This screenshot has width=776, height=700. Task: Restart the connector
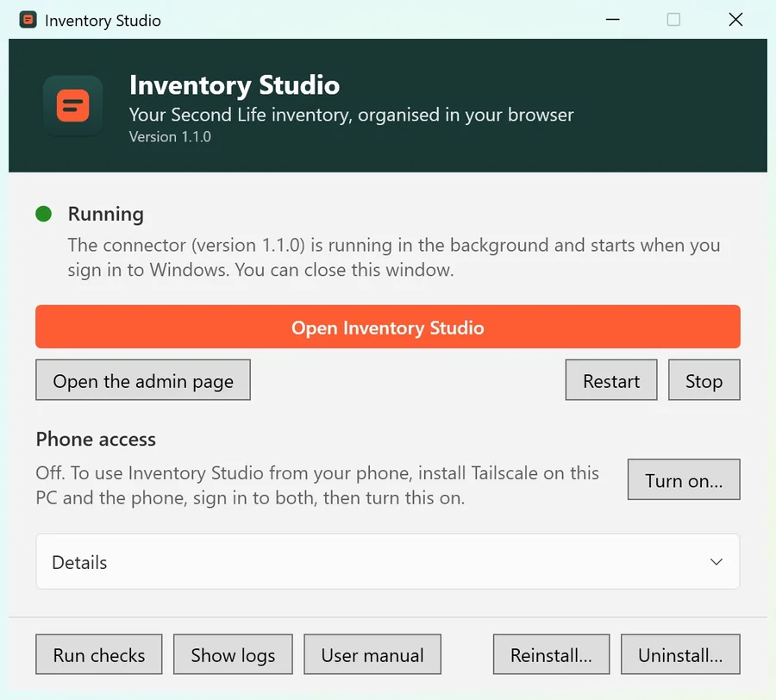[611, 380]
